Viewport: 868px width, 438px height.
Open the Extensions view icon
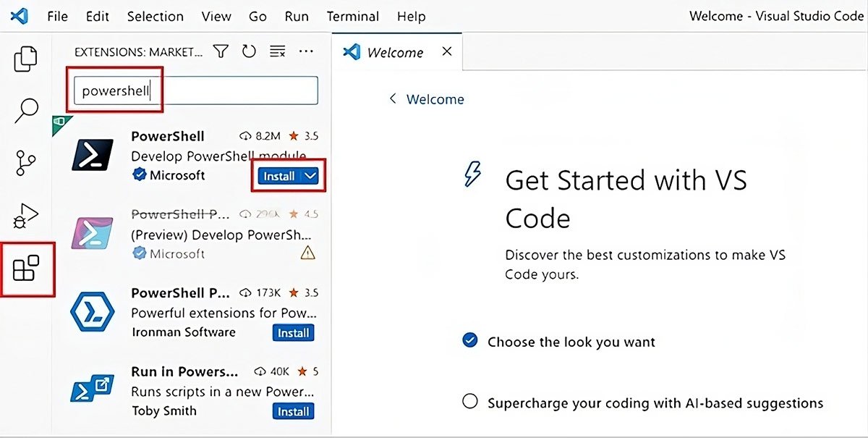pos(27,269)
